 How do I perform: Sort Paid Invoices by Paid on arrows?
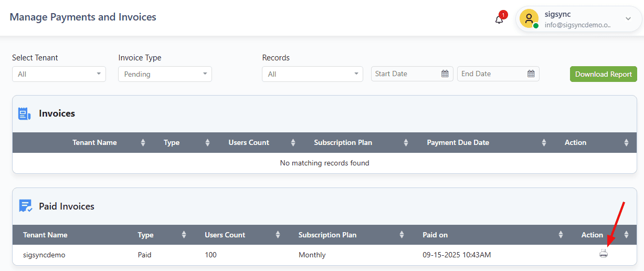coord(561,235)
